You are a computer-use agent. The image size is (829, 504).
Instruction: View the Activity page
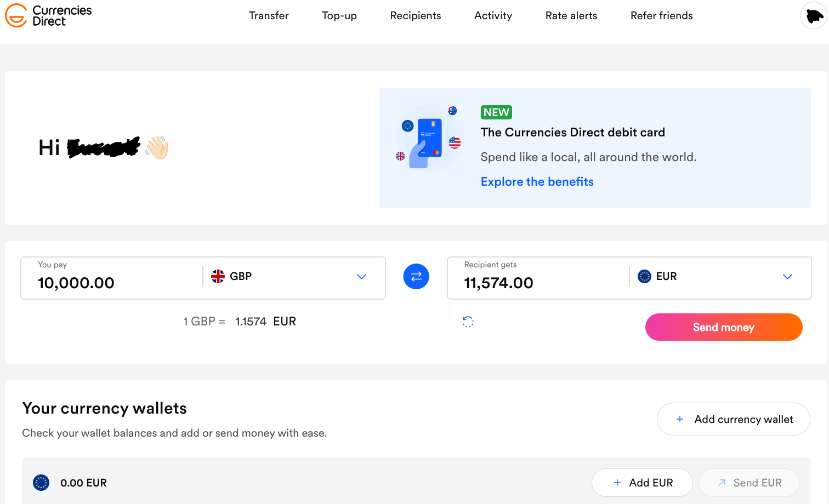coord(493,15)
